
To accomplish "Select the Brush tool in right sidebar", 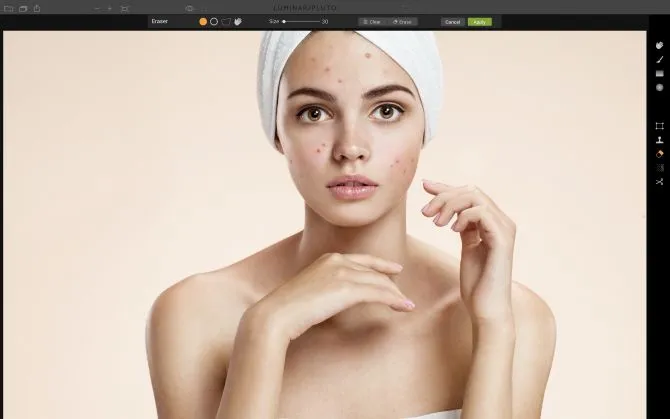I will click(659, 60).
